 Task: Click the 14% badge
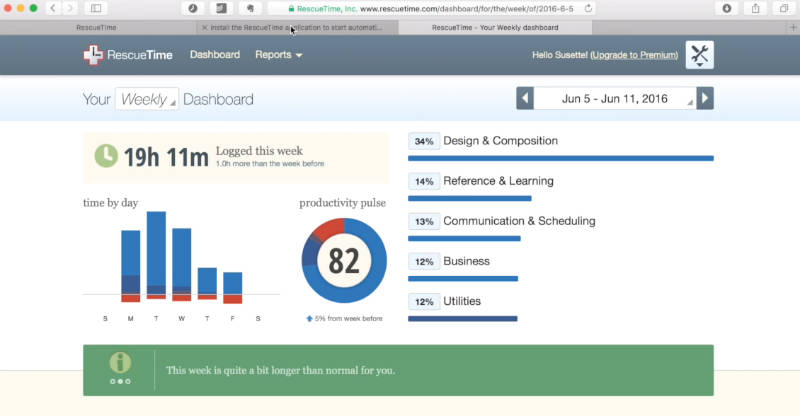(x=424, y=181)
